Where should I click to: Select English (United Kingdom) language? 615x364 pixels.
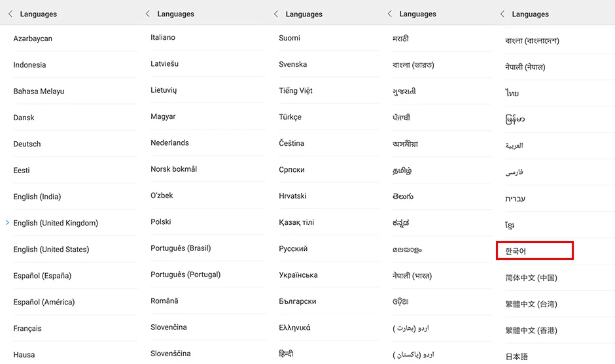click(75, 223)
